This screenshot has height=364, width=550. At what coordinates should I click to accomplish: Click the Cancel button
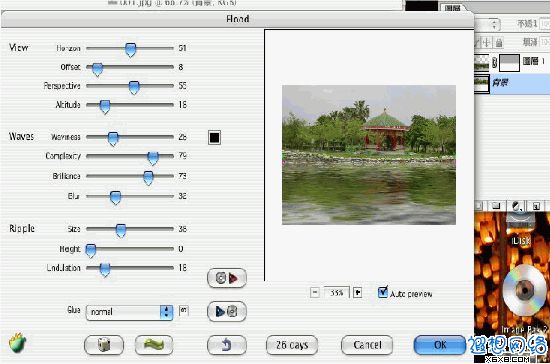pos(367,345)
